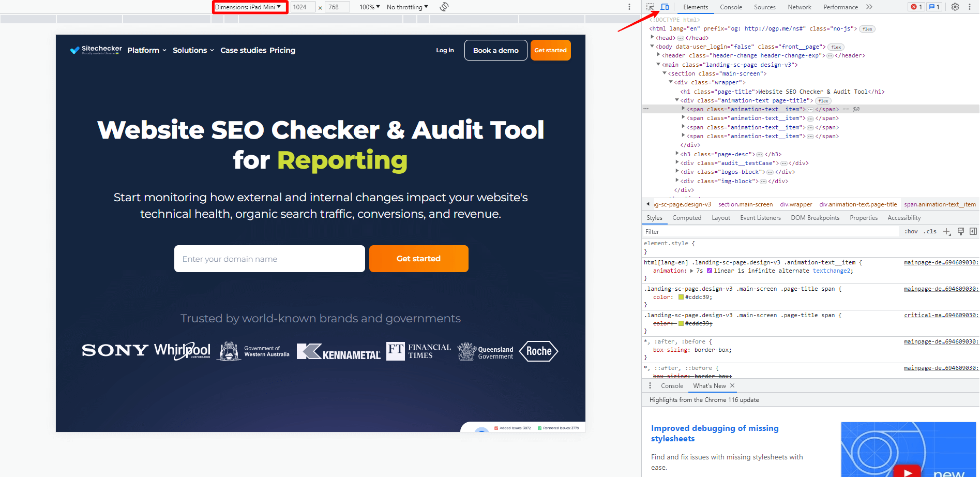
Task: Click the Sitechecker logo
Action: 96,50
